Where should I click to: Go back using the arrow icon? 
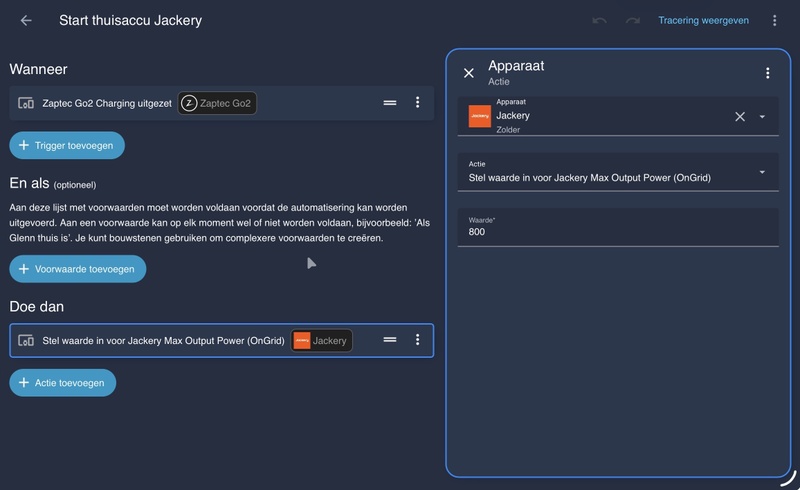tap(26, 20)
